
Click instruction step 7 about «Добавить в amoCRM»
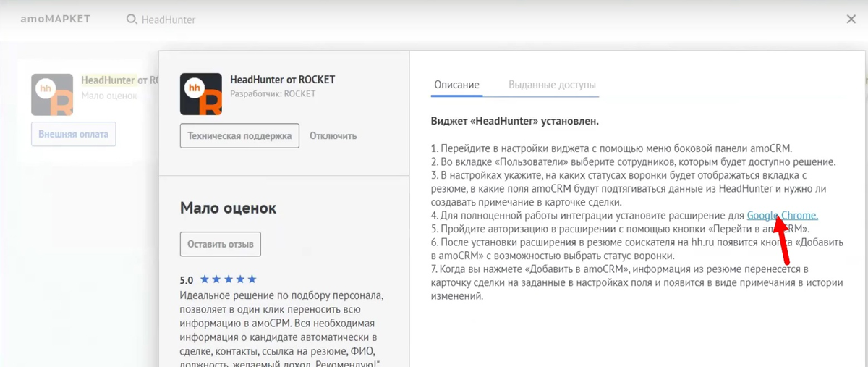[637, 282]
